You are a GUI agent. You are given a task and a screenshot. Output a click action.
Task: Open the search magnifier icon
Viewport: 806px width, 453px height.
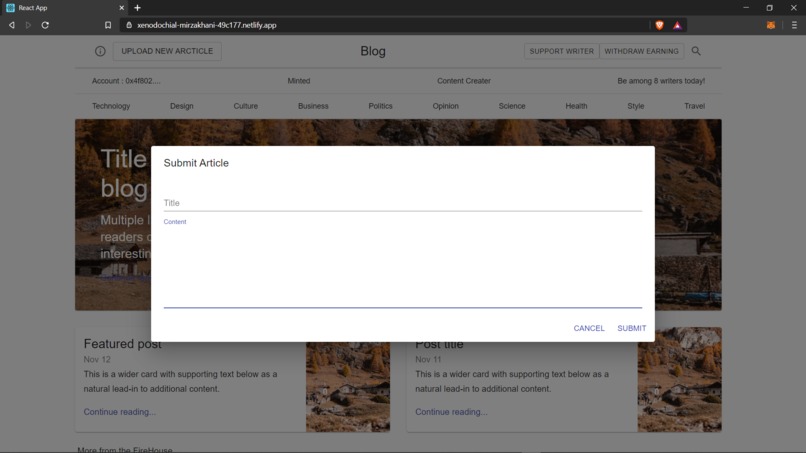click(696, 51)
